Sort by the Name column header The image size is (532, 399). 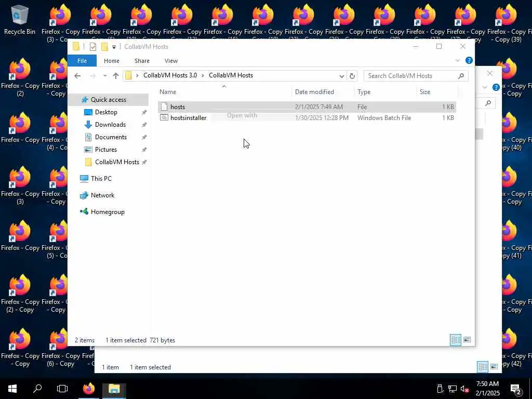(x=168, y=92)
